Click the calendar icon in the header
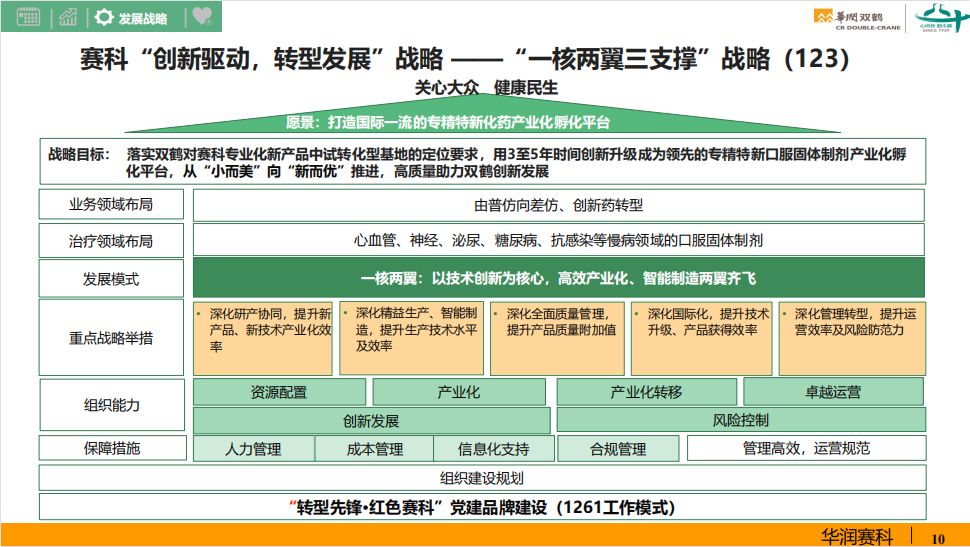The height and width of the screenshot is (547, 970). [x=28, y=17]
